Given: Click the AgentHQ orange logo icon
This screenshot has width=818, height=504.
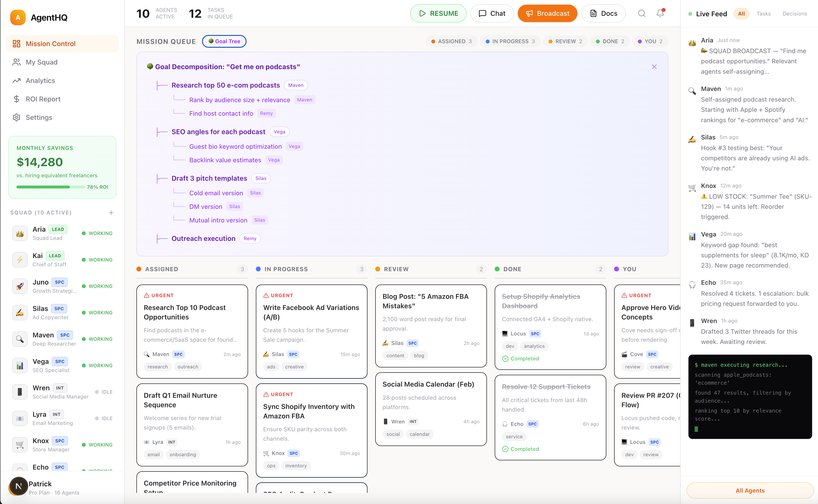Looking at the screenshot, I should (18, 17).
